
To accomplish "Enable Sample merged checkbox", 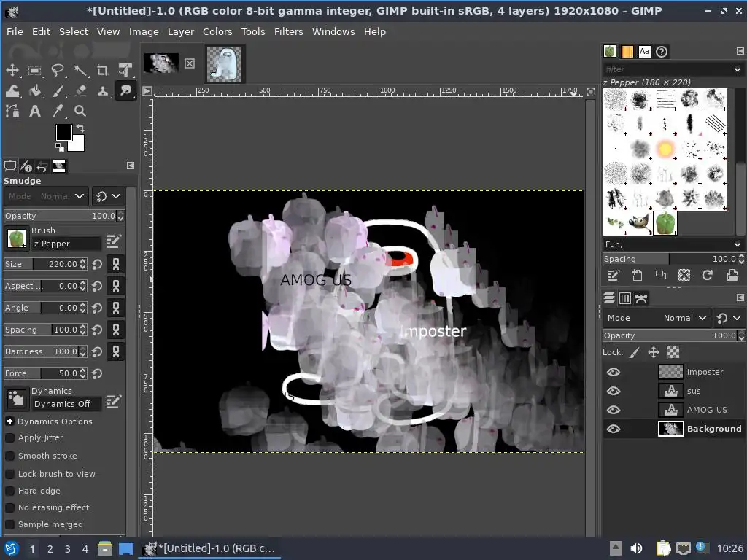I will (9, 524).
